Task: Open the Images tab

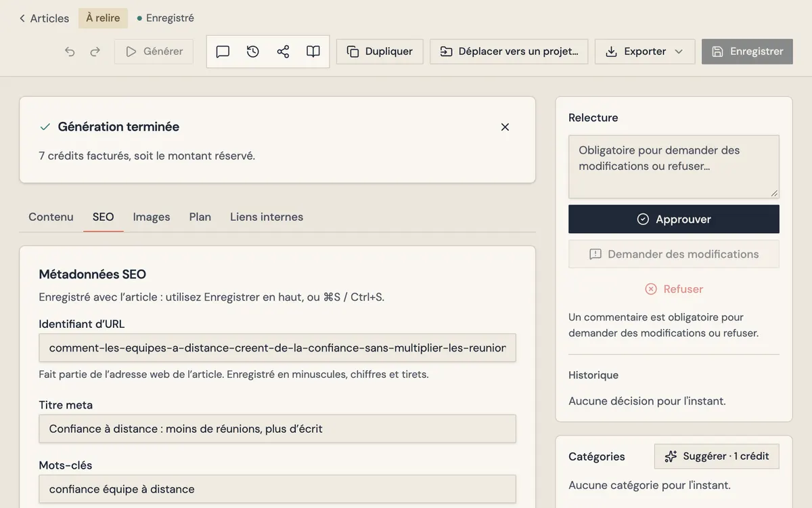Action: [x=152, y=217]
